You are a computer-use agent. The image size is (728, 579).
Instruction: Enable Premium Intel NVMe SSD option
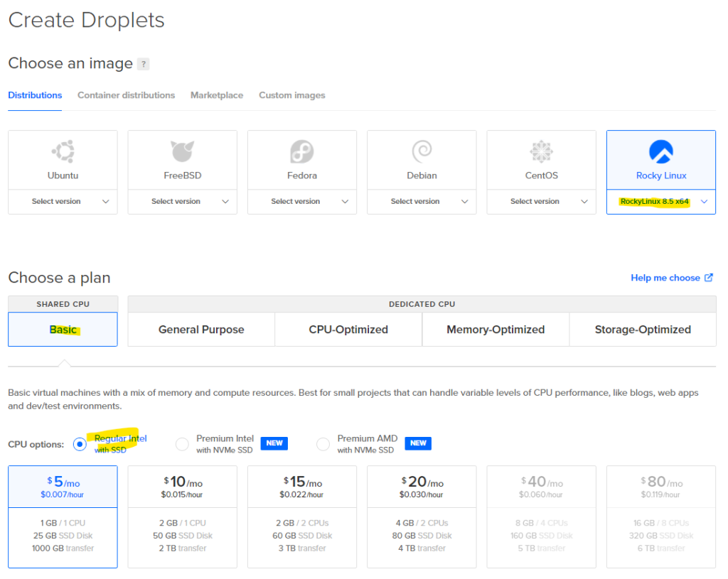coord(183,444)
